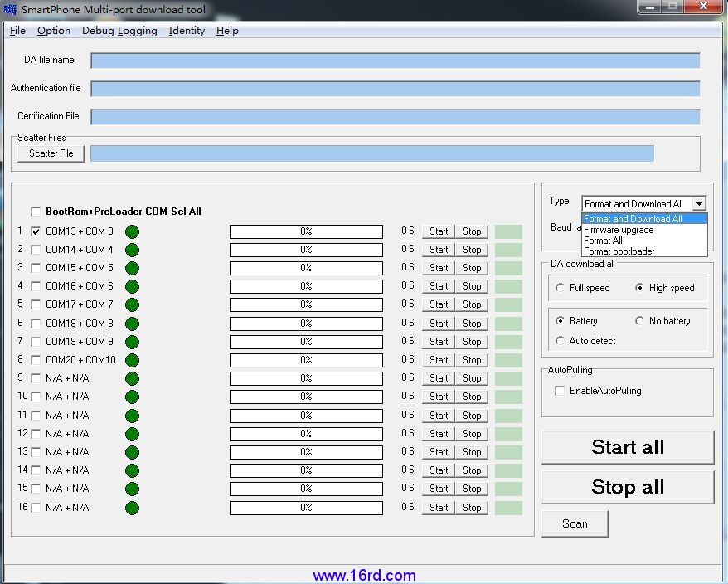This screenshot has height=584, width=728.
Task: Check the EnableAutoPulling checkbox
Action: point(560,391)
